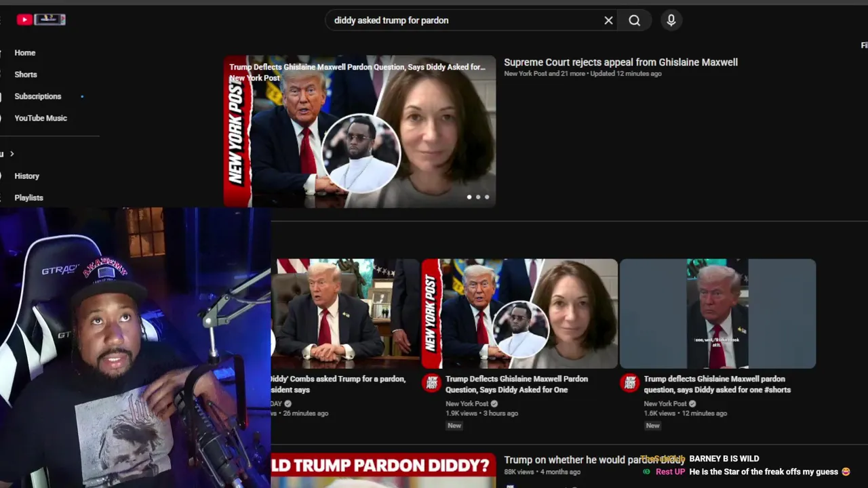Open New York Post channel under shorts video
The image size is (868, 488).
665,404
